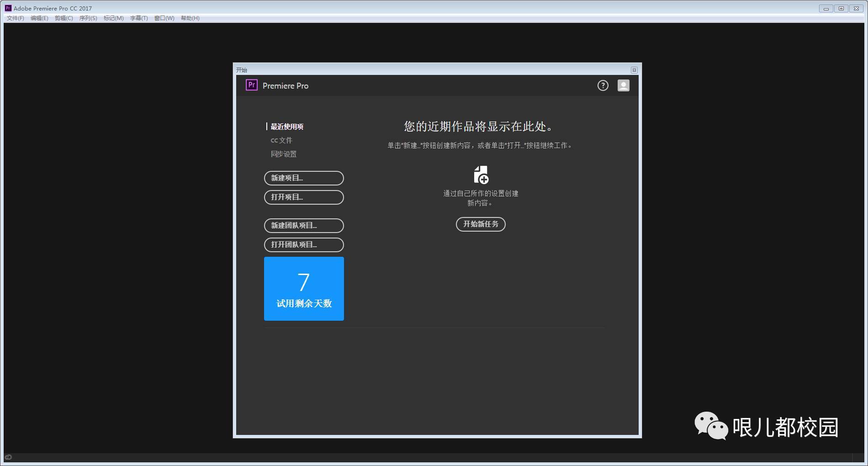Viewport: 868px width, 466px height.
Task: Click the blue 试用剩余天数 trial tile
Action: (x=304, y=289)
